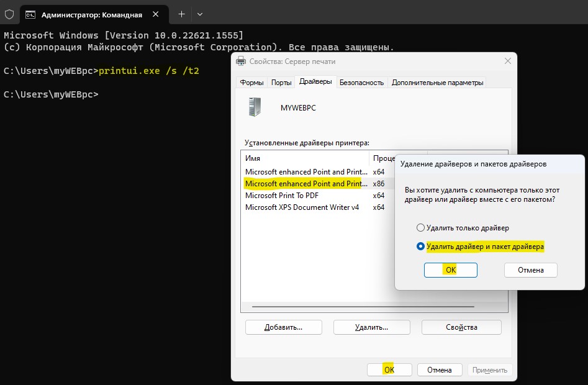The height and width of the screenshot is (385, 588).
Task: Select Microsoft XPS Document Writer v4 driver
Action: point(318,207)
